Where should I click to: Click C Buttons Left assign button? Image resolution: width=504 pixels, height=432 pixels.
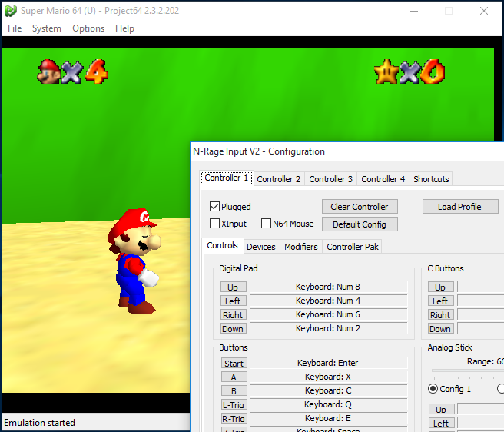tap(441, 301)
